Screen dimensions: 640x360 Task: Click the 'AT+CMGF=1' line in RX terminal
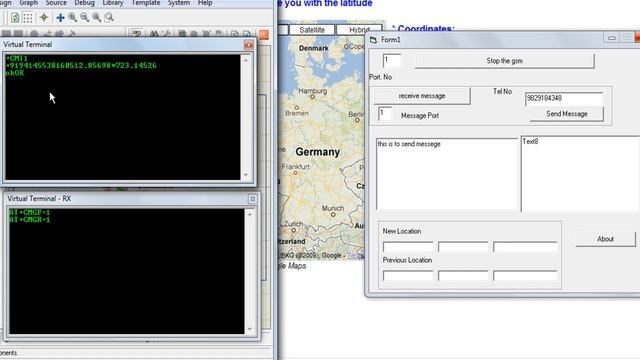(29, 212)
